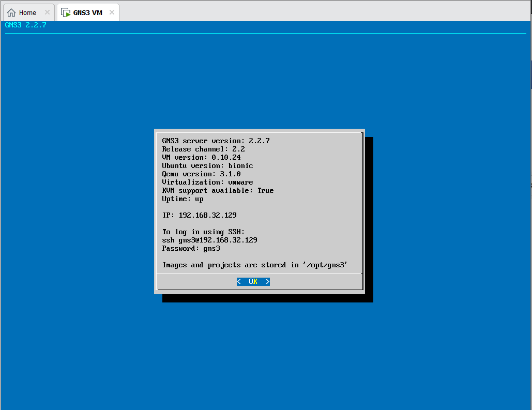This screenshot has width=532, height=410.
Task: Switch to the Home tab
Action: [28, 12]
